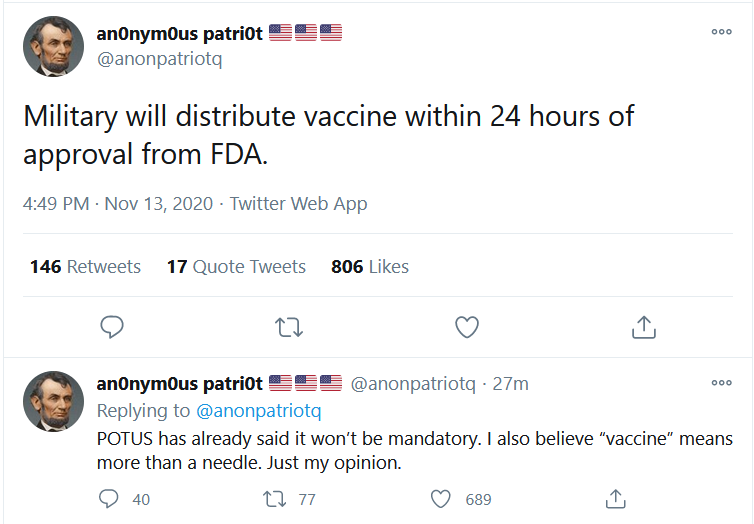Open the reply's Lincoln avatar
This screenshot has width=754, height=524.
coord(53,402)
